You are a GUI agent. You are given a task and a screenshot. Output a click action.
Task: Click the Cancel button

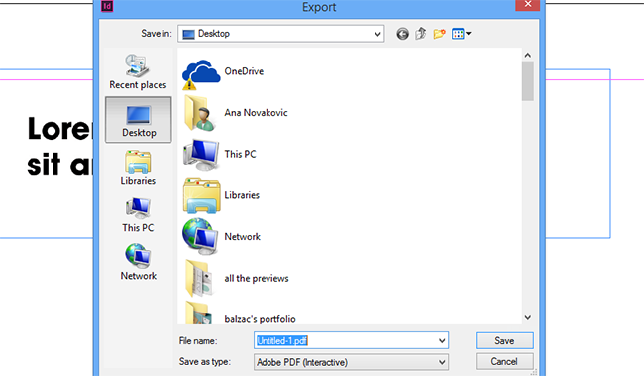[x=505, y=362]
